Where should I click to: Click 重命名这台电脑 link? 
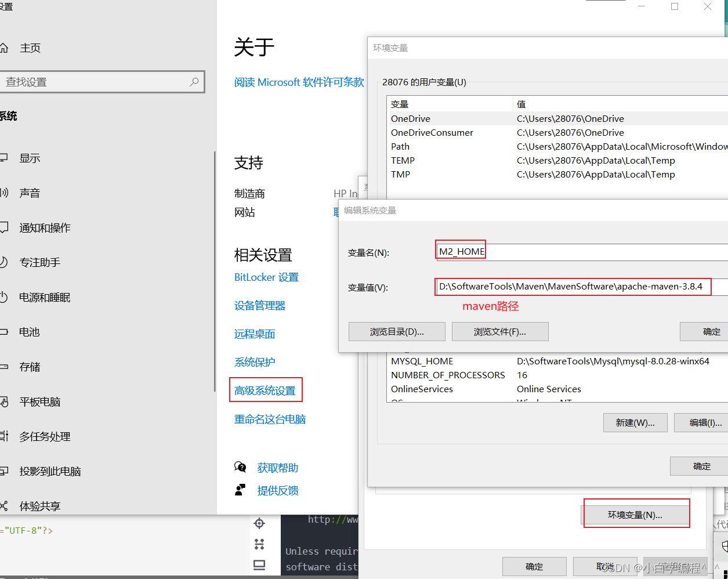(270, 419)
